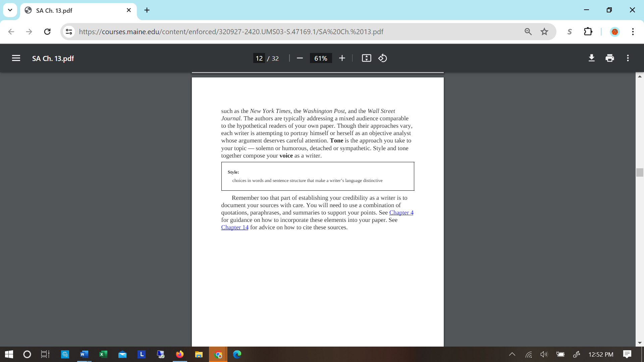Click the page number input field

click(x=259, y=58)
